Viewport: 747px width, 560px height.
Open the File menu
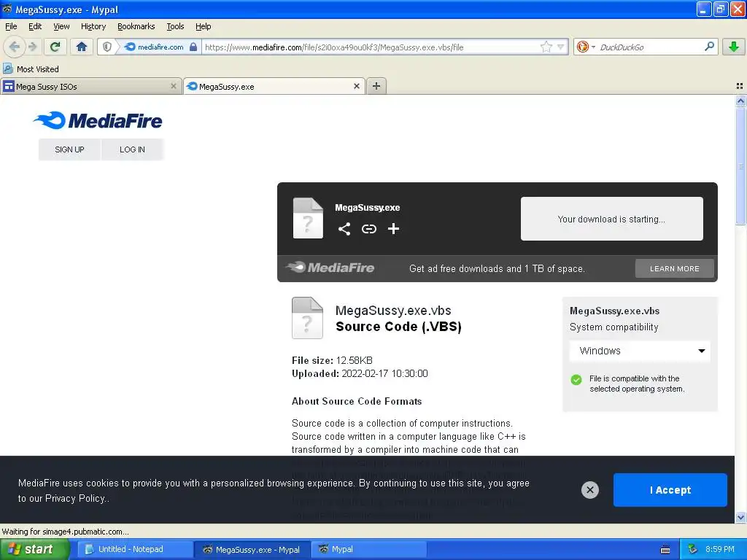[11, 26]
